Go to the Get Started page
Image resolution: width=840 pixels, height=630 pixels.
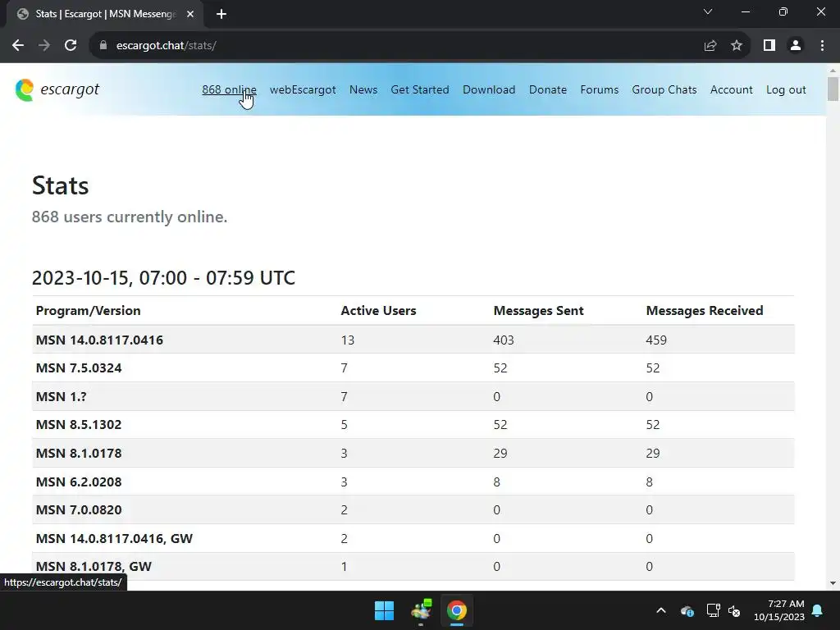click(420, 89)
